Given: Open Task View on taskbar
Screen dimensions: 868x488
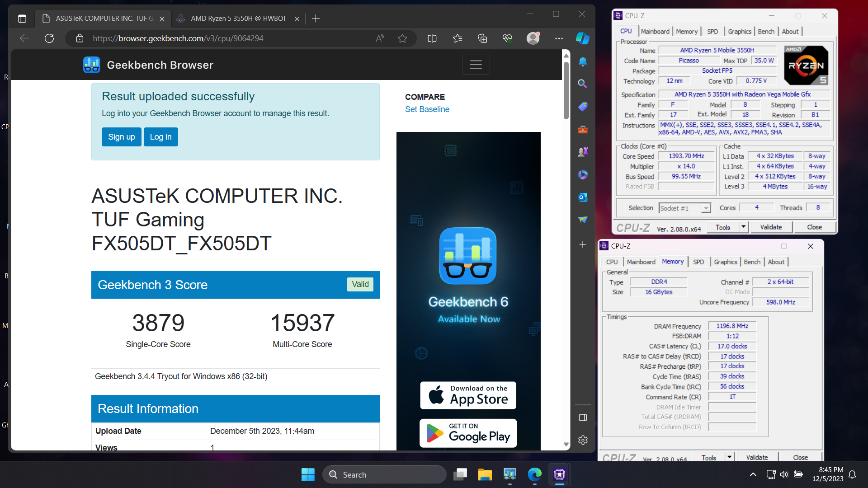Looking at the screenshot, I should [460, 474].
